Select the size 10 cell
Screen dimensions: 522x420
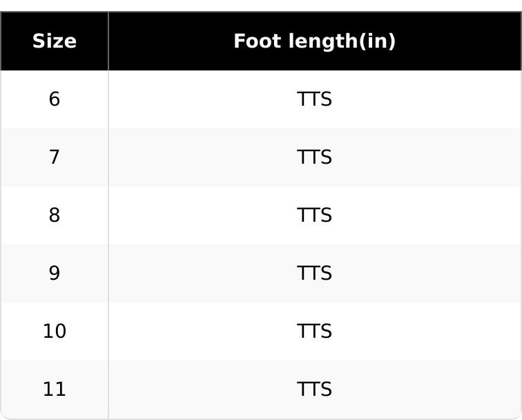[55, 332]
